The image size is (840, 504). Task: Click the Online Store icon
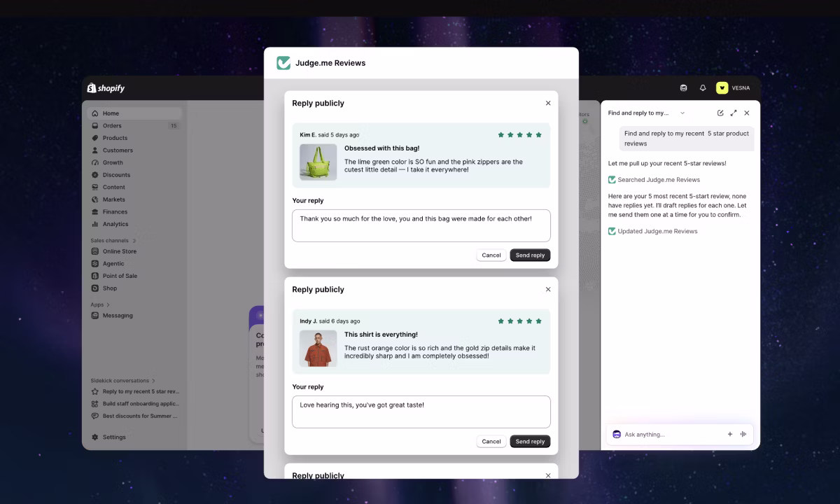pyautogui.click(x=95, y=251)
